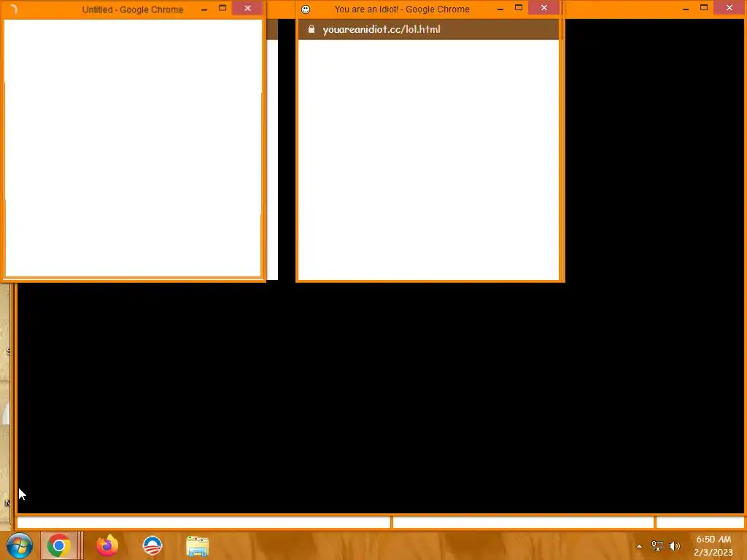This screenshot has height=560, width=747.
Task: Maximize the You are an Idiot Chrome window
Action: point(519,8)
